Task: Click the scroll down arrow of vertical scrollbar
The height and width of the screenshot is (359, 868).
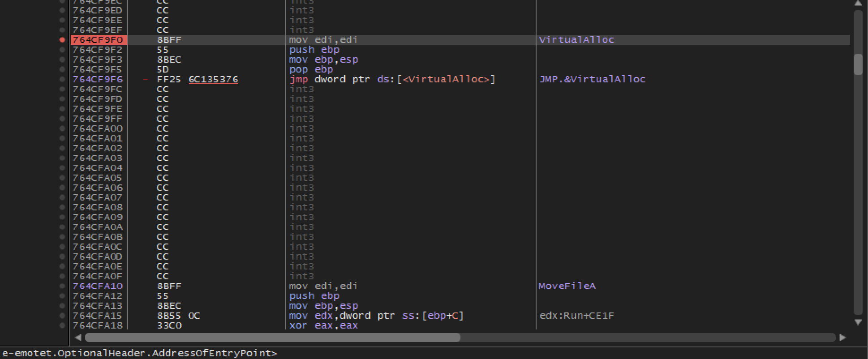Action: click(x=858, y=322)
